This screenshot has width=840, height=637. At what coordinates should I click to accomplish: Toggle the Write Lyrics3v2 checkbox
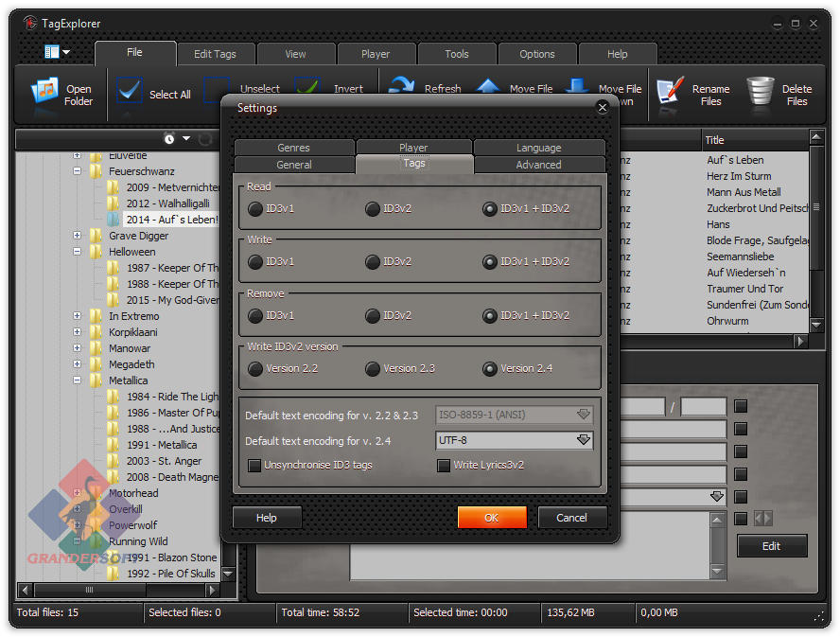[x=444, y=466]
